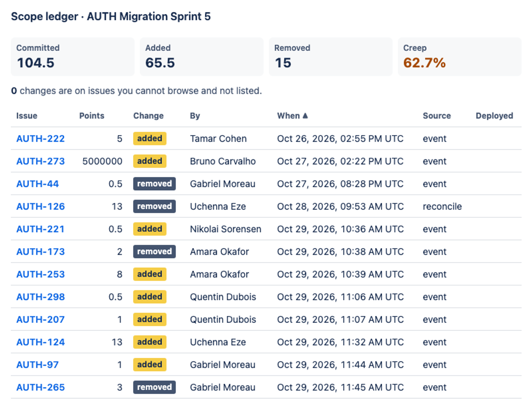Click the timestamp Oct 27, 2026, 08:28 PM UTC

340,184
